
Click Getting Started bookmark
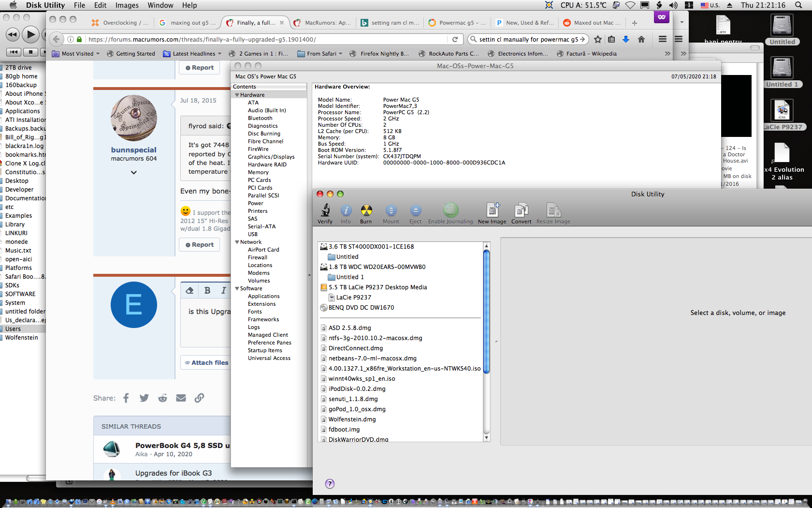[131, 54]
